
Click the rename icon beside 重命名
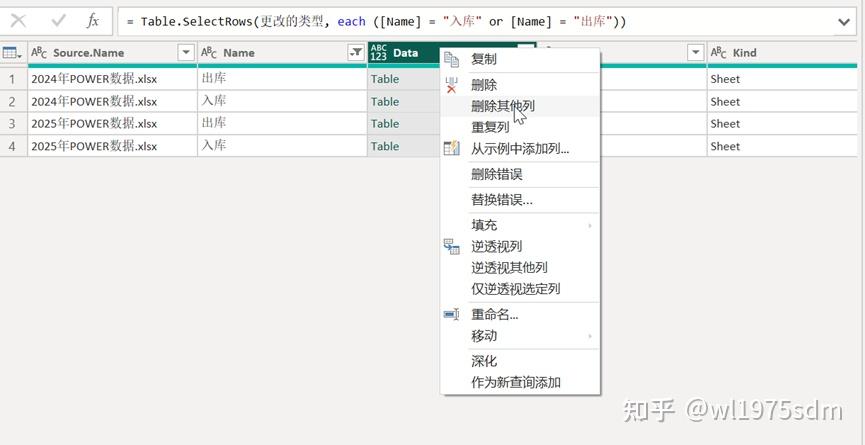pos(451,314)
